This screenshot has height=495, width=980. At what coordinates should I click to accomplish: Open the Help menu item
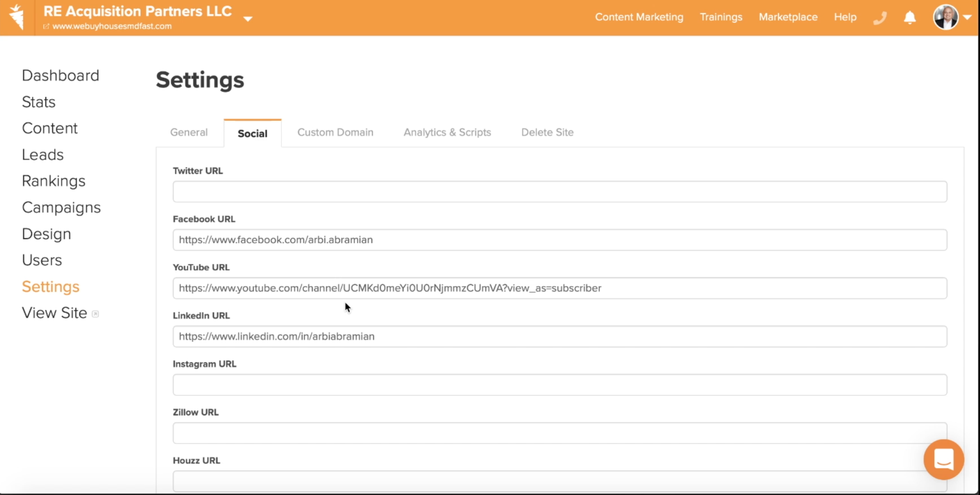click(845, 17)
